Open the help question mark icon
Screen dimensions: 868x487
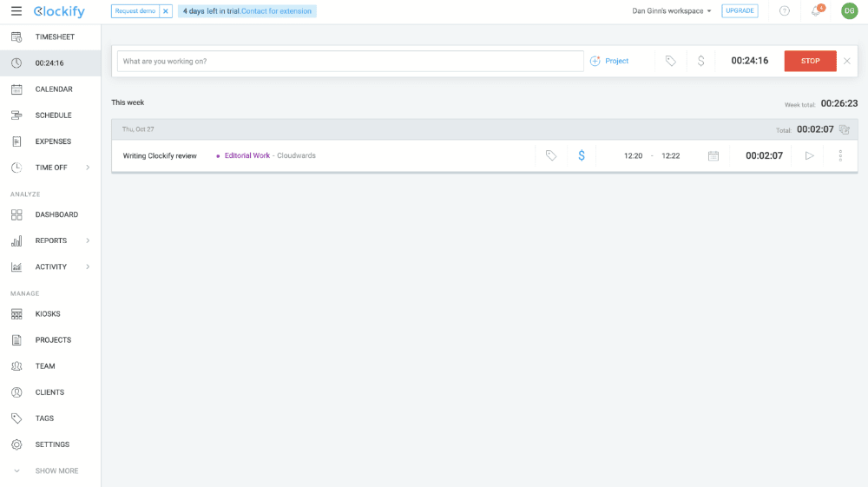pyautogui.click(x=785, y=11)
